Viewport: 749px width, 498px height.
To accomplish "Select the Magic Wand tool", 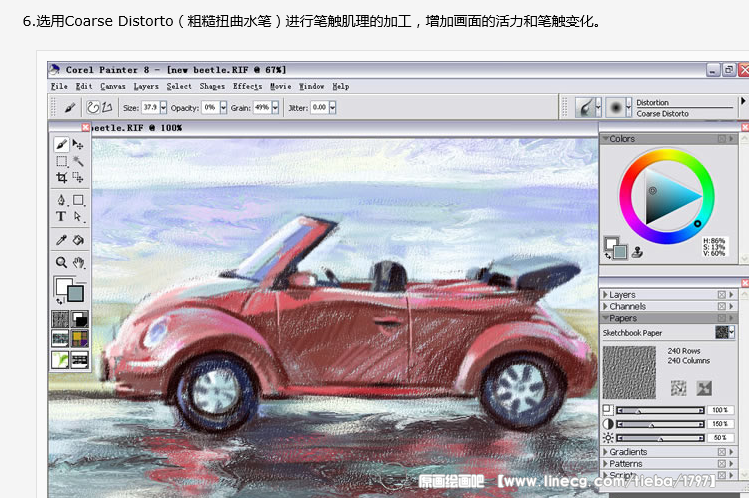I will click(78, 161).
